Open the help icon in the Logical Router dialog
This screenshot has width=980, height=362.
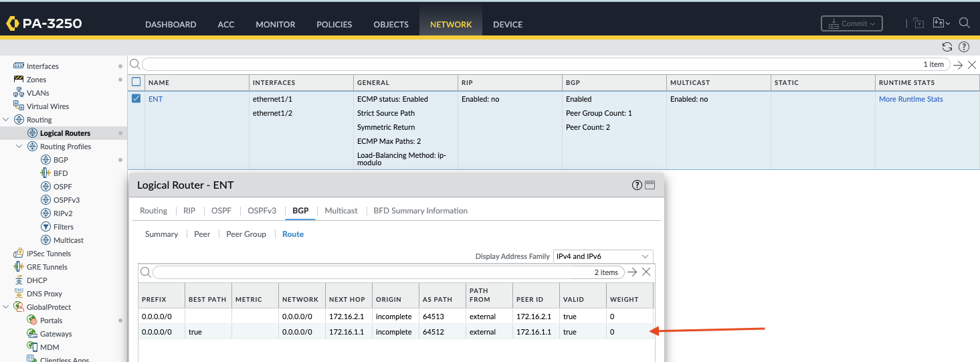pyautogui.click(x=637, y=185)
